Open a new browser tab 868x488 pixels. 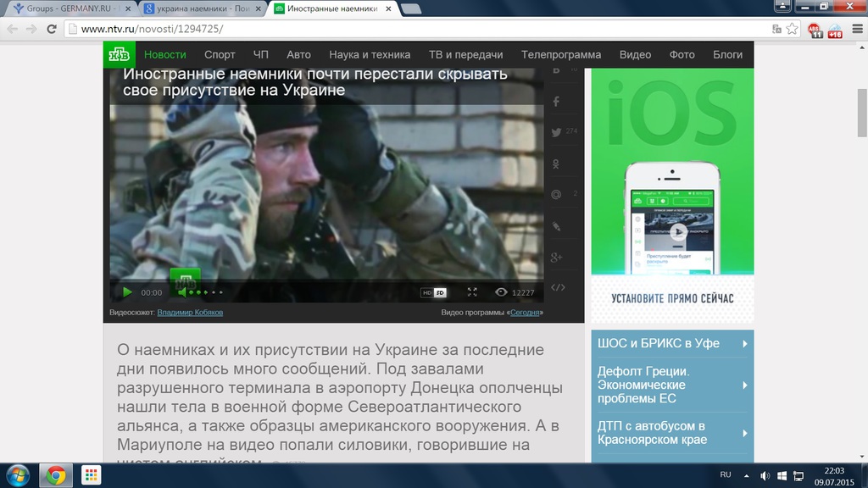tap(411, 8)
